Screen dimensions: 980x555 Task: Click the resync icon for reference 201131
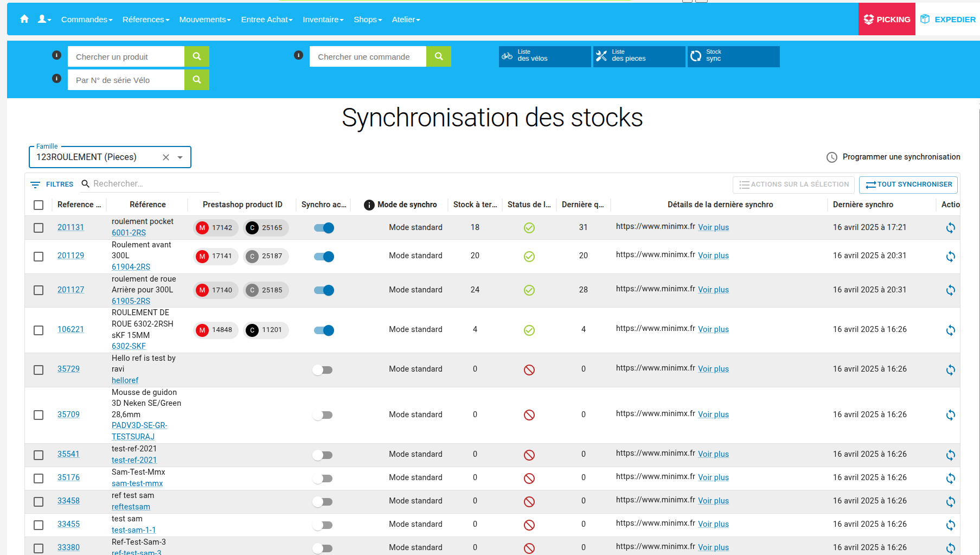[950, 228]
